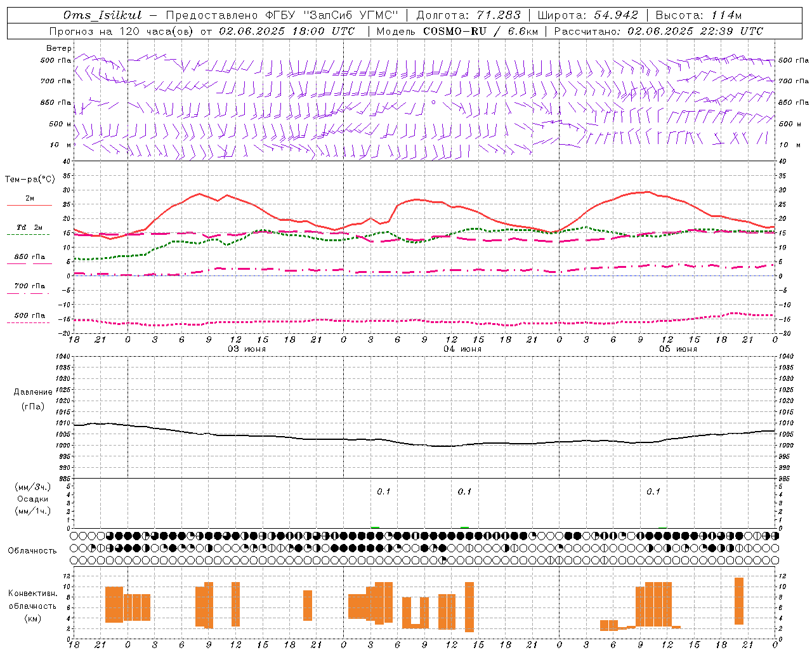The image size is (812, 650).
Task: Click 0.1 precipitation value on 05 июня
Action: coord(653,492)
